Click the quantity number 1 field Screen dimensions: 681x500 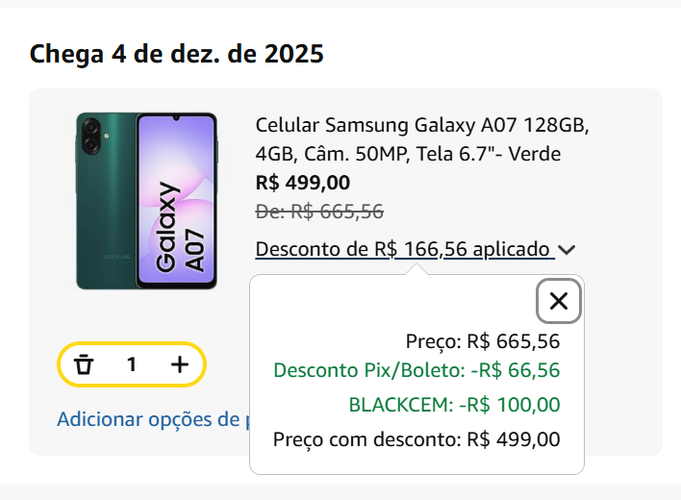click(131, 365)
